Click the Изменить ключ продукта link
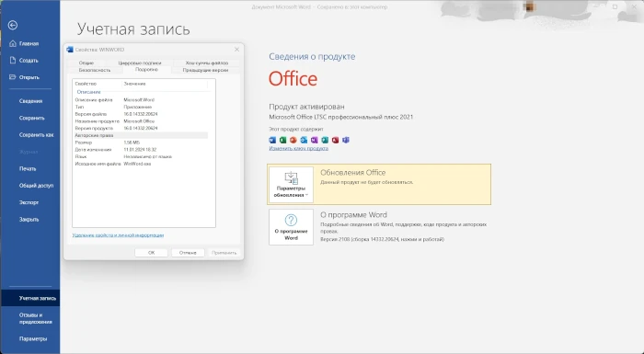 click(x=299, y=148)
